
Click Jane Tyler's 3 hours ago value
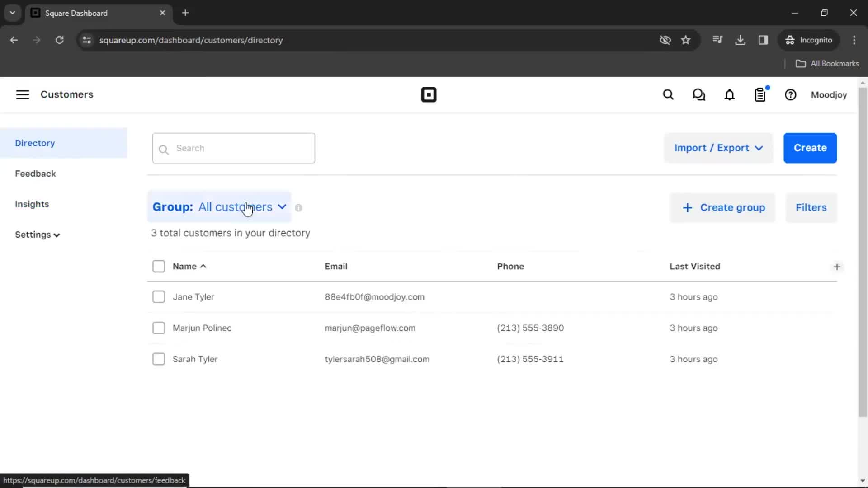tap(693, 297)
